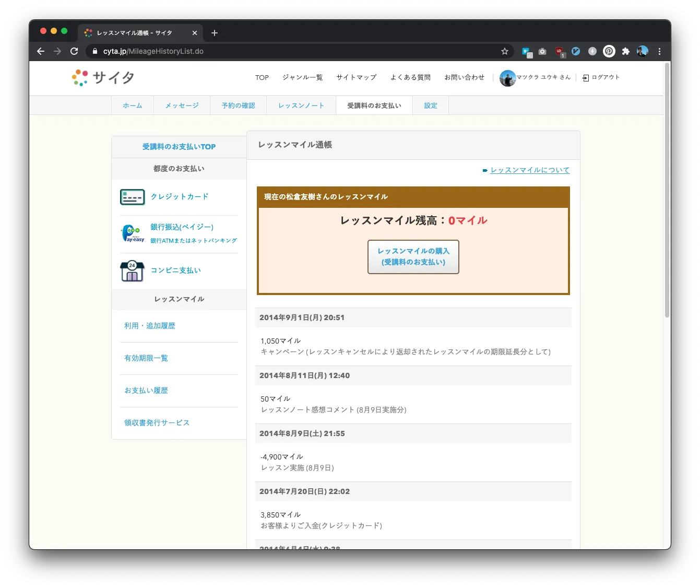Open the レッスンマイルについて link
The height and width of the screenshot is (588, 700).
[530, 170]
